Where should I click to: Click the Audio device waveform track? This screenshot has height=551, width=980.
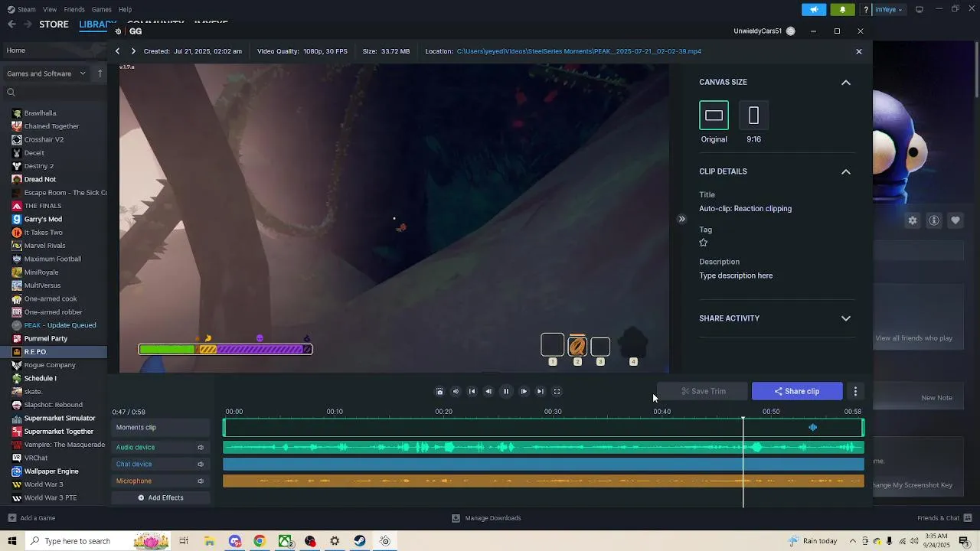pos(544,447)
